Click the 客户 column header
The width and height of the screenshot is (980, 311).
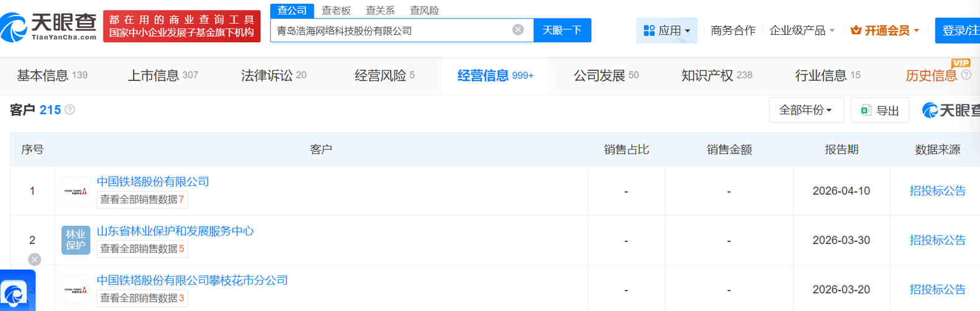[321, 149]
